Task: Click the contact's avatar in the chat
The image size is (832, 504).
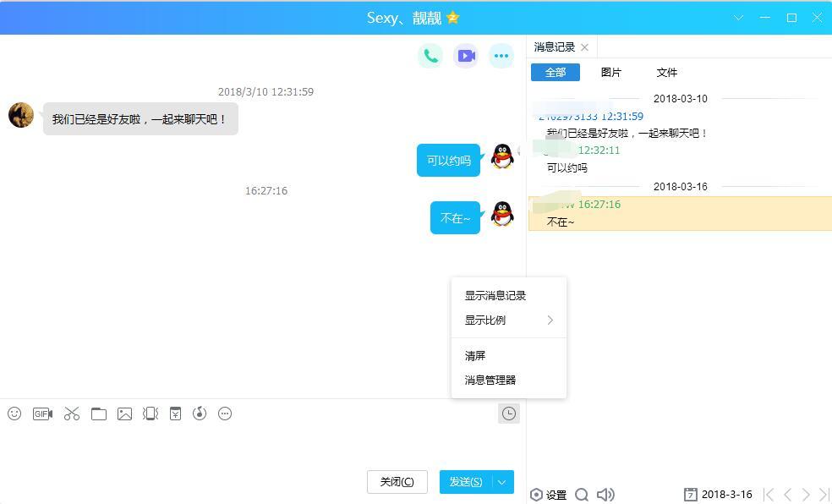Action: (21, 115)
